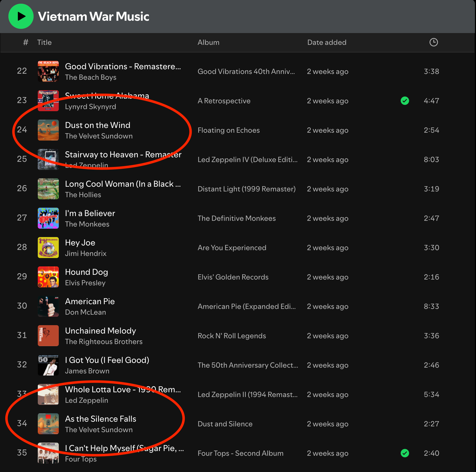Screen dimensions: 476x472
Task: Click American Pie album art thumbnail
Action: (x=48, y=306)
